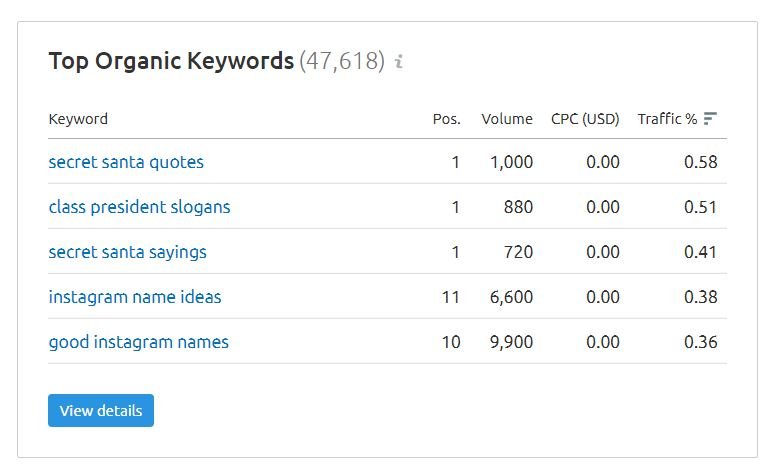This screenshot has height=473, width=770.
Task: Open the 'secret santa sayings' keyword link
Action: pyautogui.click(x=128, y=252)
